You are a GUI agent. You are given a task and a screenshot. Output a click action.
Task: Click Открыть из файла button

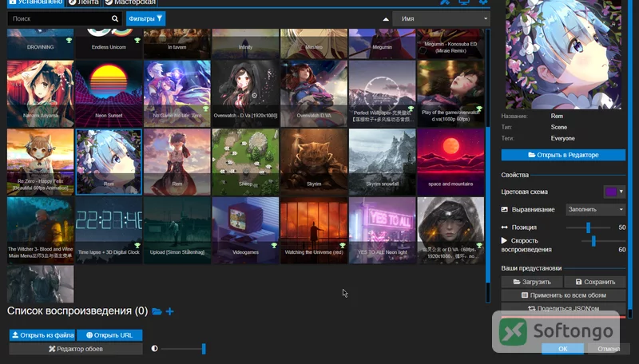[x=42, y=335]
